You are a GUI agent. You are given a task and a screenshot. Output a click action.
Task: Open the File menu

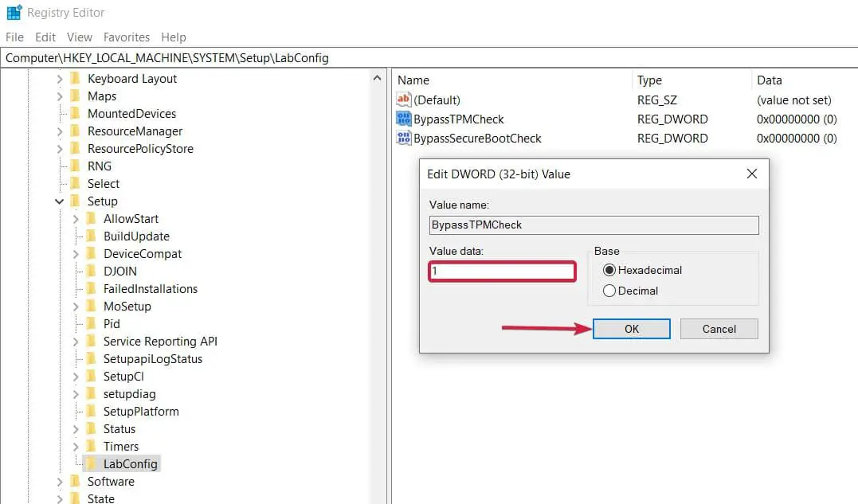coord(14,37)
